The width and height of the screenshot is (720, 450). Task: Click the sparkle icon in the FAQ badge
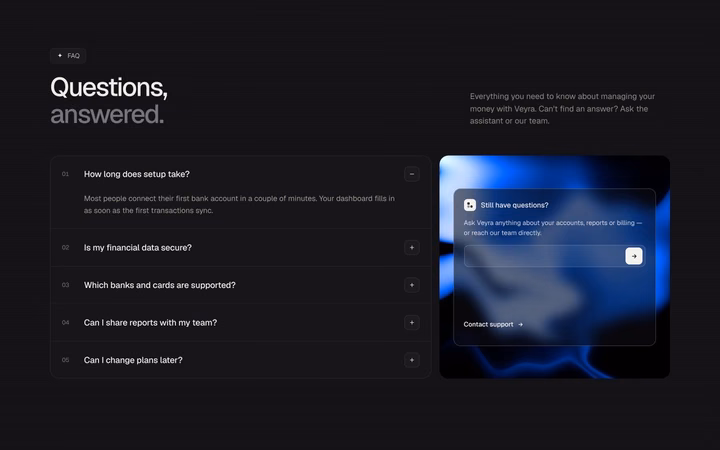pyautogui.click(x=60, y=56)
